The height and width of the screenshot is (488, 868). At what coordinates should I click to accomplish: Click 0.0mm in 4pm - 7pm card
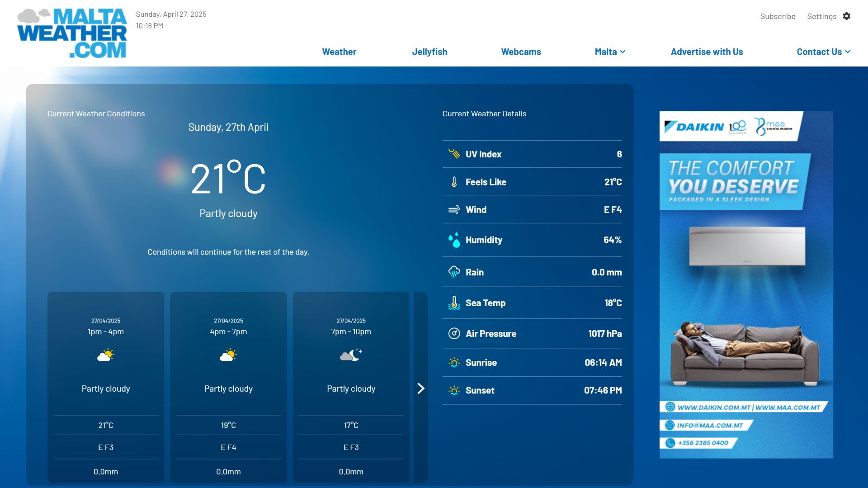[228, 472]
